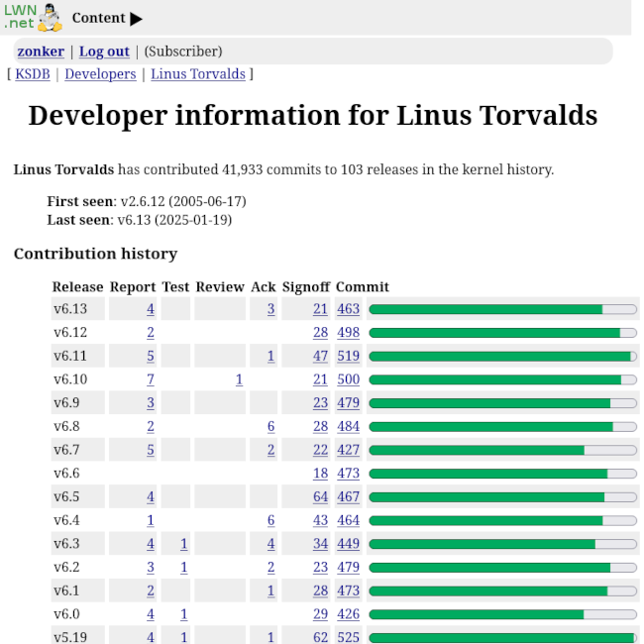Click the v6.0 signoff count 29

coord(320,614)
